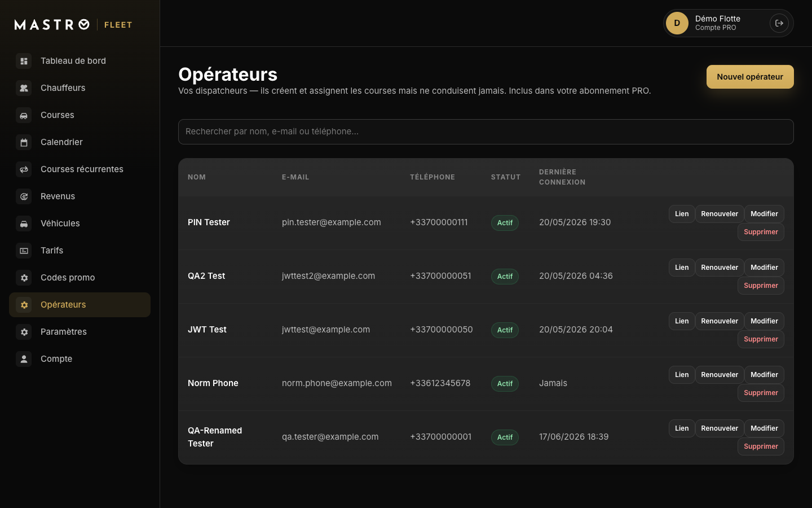Click Modifier for QA-Renamed Tester
This screenshot has height=508, width=812.
pyautogui.click(x=764, y=428)
